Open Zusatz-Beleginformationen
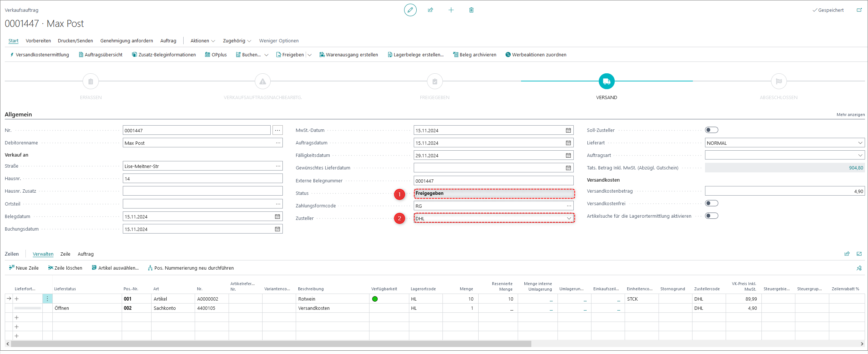 [164, 55]
